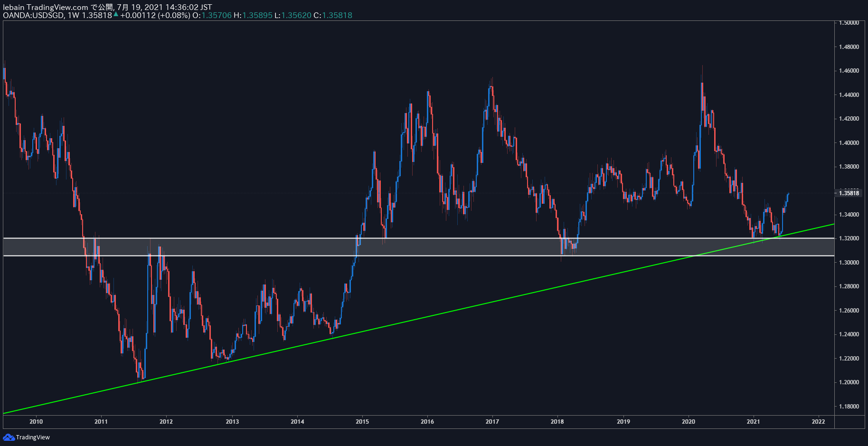Click the 2022 label on time axis
This screenshot has height=446, width=868.
click(819, 422)
